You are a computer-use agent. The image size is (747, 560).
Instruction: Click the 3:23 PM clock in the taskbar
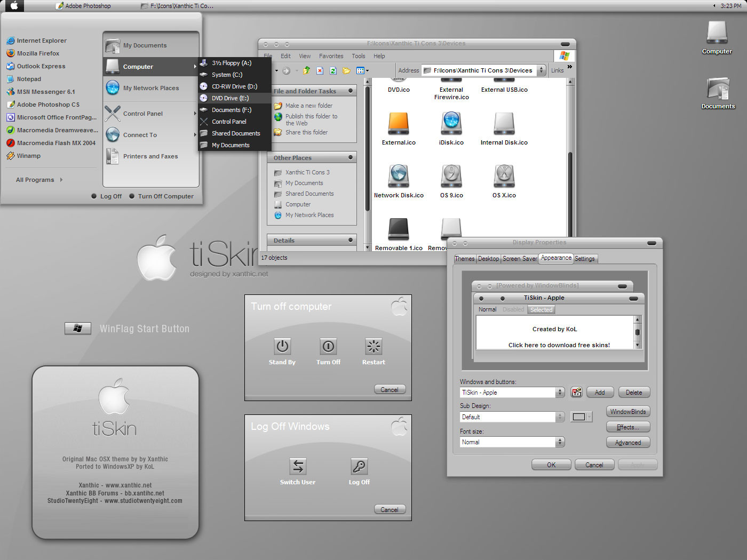(x=731, y=6)
